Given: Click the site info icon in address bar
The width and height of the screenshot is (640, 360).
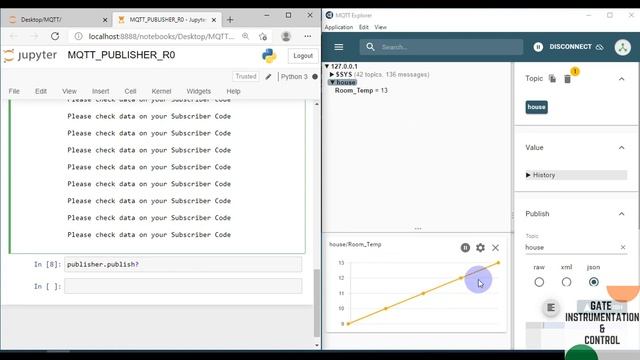Looking at the screenshot, I should click(x=78, y=36).
